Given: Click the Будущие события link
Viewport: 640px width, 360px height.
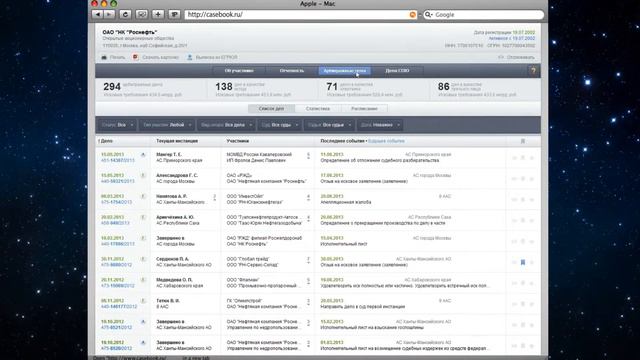Looking at the screenshot, I should [386, 141].
